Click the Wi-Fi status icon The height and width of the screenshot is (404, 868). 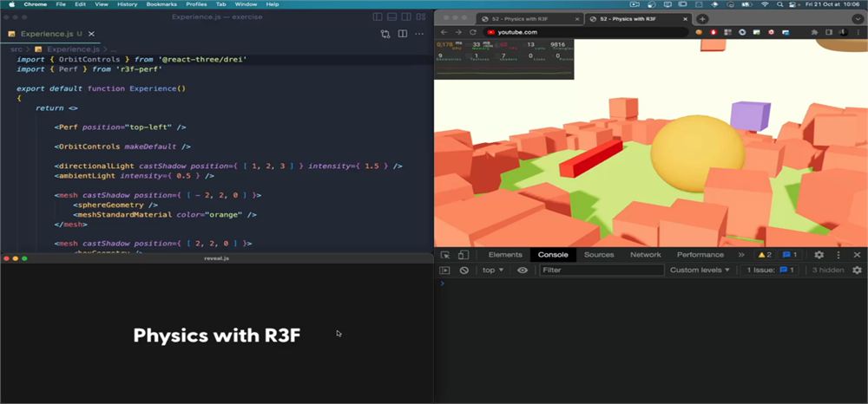[765, 4]
